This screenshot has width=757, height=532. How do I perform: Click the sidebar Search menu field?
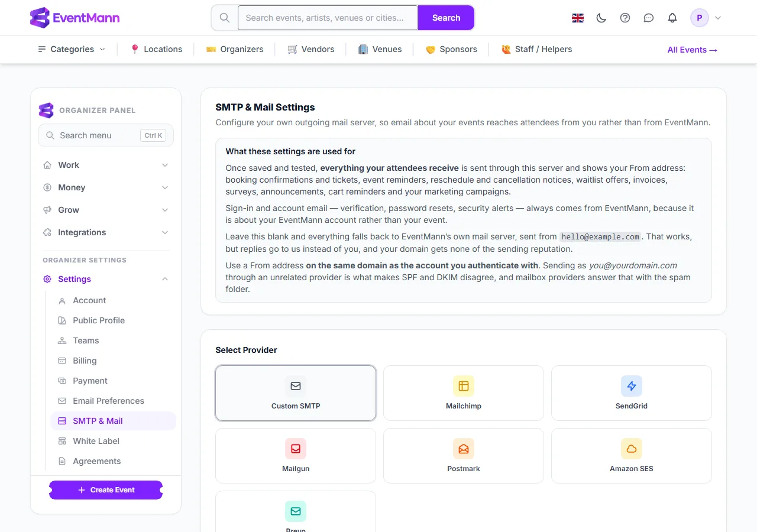[106, 135]
